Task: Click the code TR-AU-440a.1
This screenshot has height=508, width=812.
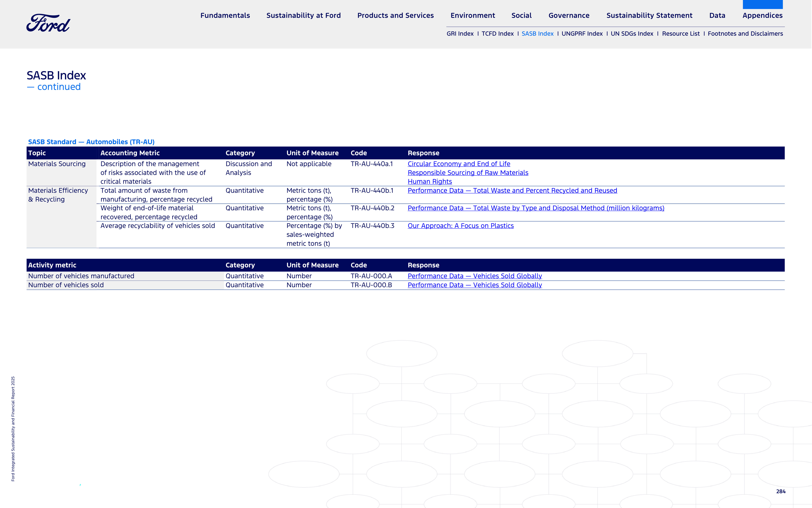Action: pyautogui.click(x=372, y=164)
